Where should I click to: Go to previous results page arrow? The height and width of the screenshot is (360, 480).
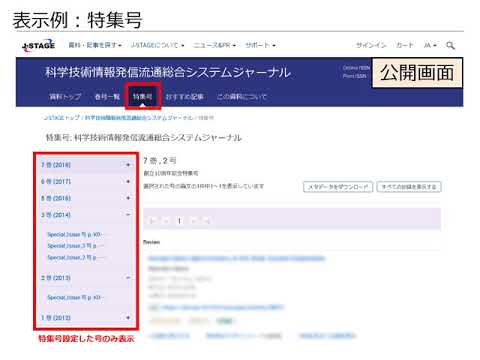166,220
